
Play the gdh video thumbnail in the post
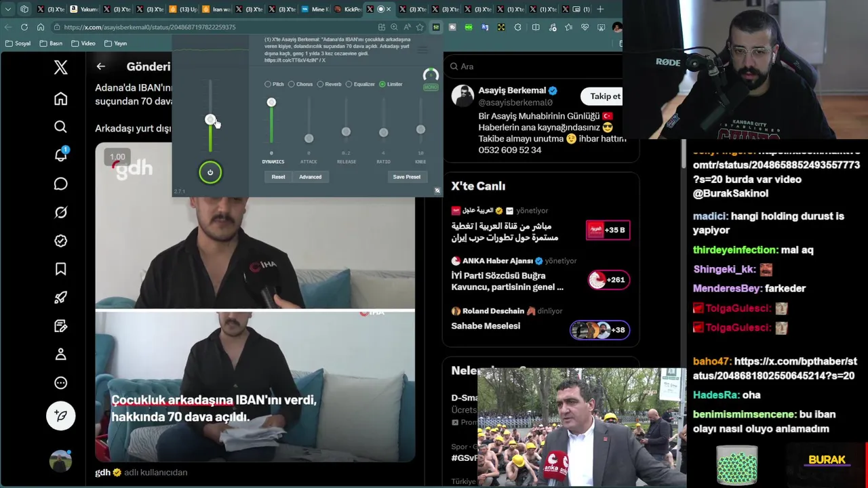point(255,302)
